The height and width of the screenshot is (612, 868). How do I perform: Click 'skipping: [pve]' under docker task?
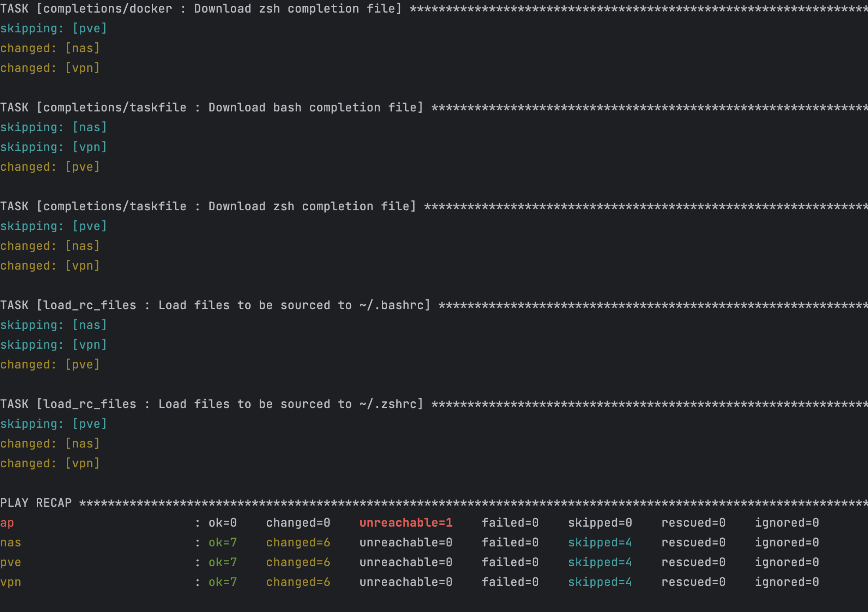coord(53,28)
